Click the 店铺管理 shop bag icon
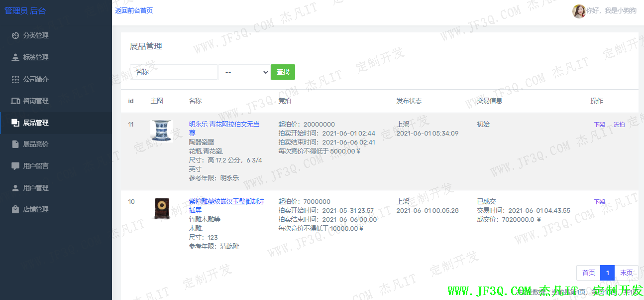Viewport: 644px width, 300px height. click(15, 209)
